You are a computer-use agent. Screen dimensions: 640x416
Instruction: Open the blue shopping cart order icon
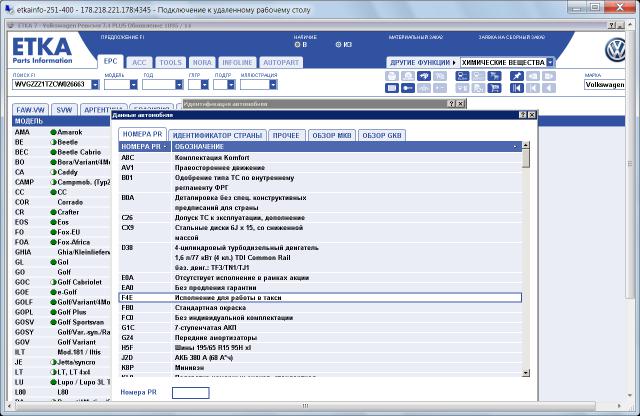(x=494, y=88)
